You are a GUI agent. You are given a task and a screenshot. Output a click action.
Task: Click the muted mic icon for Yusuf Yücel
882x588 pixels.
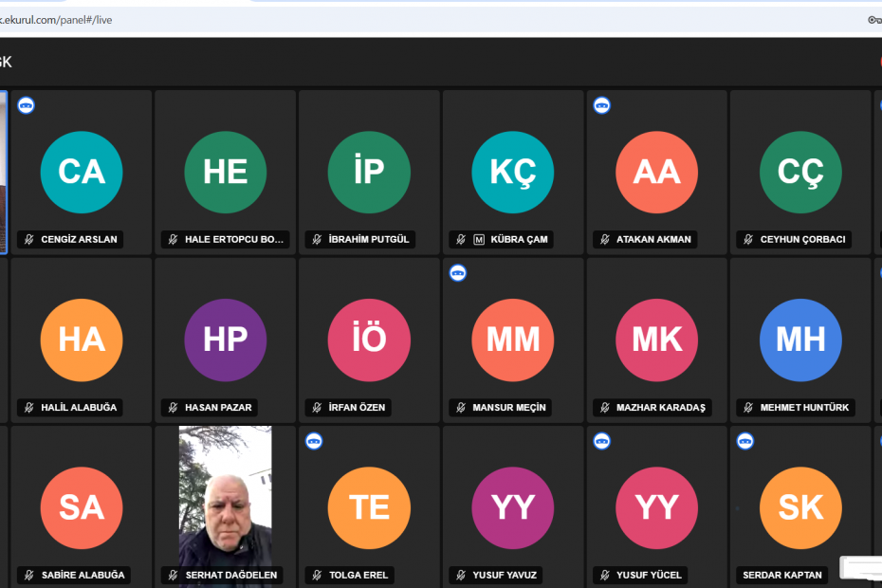pyautogui.click(x=605, y=575)
